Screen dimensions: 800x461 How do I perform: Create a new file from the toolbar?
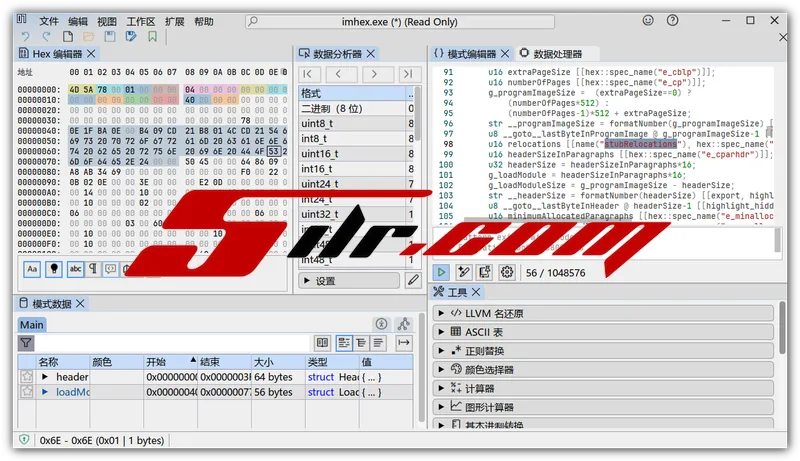67,37
